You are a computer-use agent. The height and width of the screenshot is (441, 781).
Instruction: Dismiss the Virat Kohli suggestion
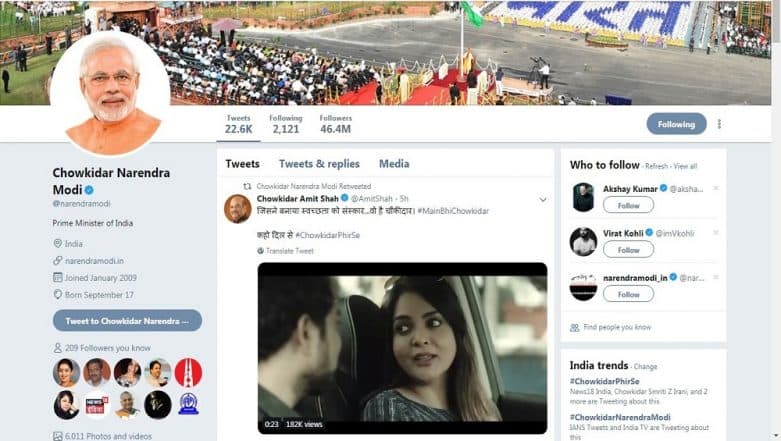pos(716,233)
